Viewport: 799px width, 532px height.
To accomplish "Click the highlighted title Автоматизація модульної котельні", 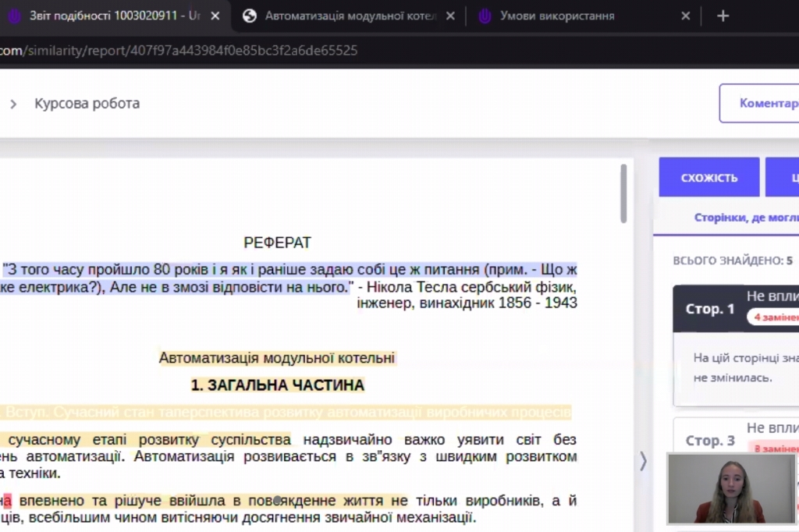I will coord(277,358).
